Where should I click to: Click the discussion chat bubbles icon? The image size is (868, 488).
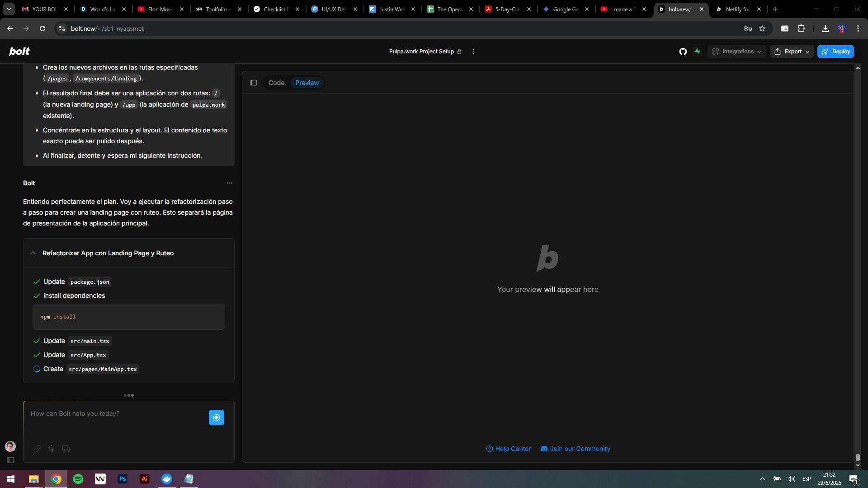point(66,449)
